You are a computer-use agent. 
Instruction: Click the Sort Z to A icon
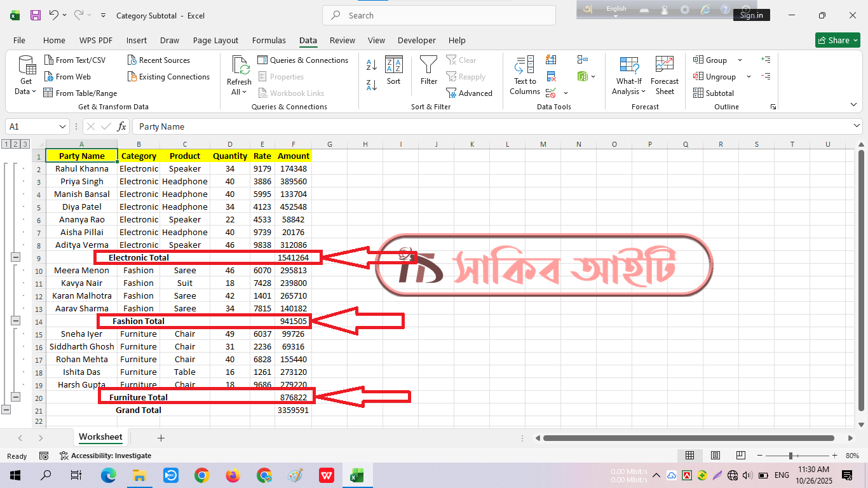pos(372,85)
